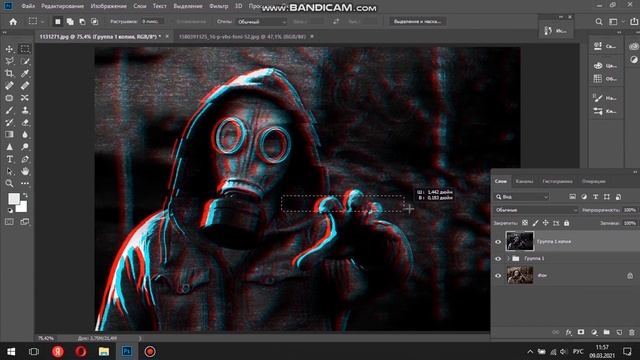640x360 pixels.
Task: Add a layer style via fx icon
Action: (569, 332)
